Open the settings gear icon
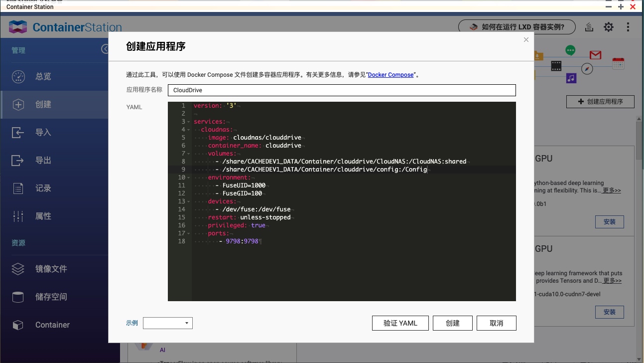Screen dimensions: 644x363 tap(609, 27)
